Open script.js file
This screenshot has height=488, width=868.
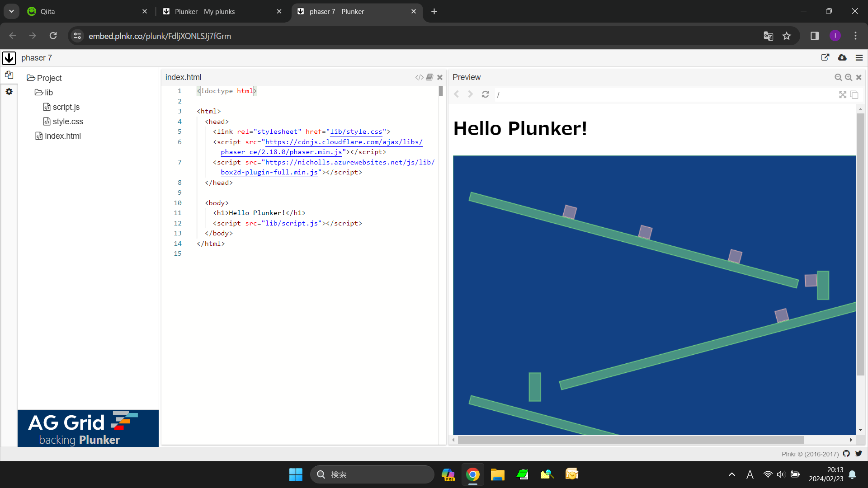(66, 107)
